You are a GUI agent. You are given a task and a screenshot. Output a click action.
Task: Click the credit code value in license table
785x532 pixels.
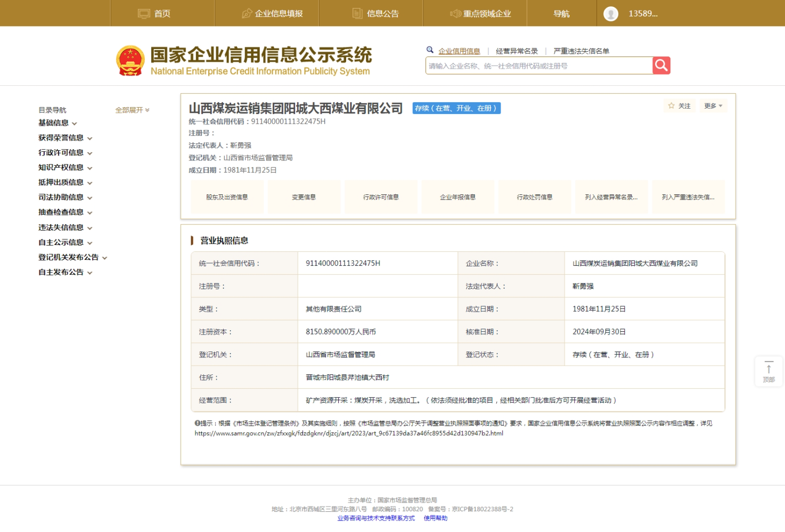pos(343,263)
